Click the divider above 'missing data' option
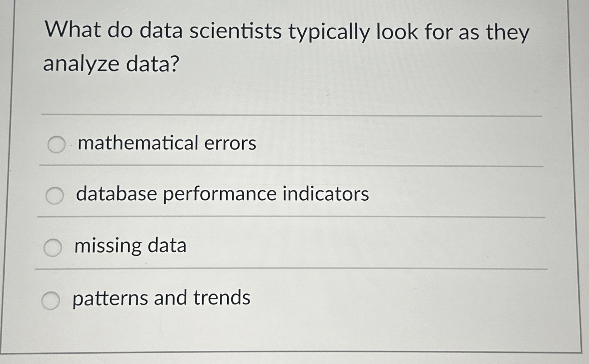Image resolution: width=589 pixels, height=364 pixels. (x=295, y=216)
